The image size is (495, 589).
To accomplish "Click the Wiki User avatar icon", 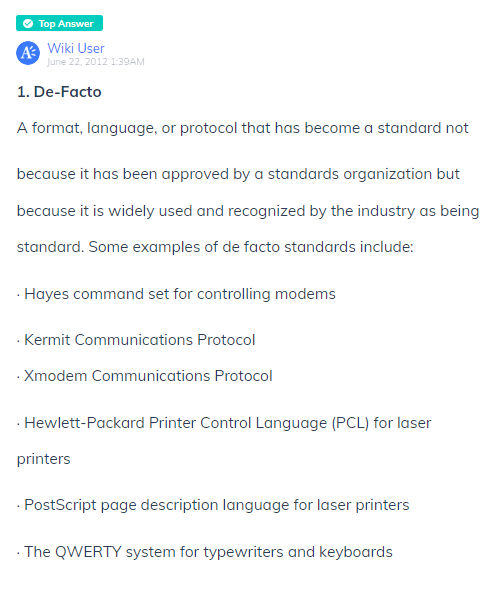I will [x=28, y=53].
